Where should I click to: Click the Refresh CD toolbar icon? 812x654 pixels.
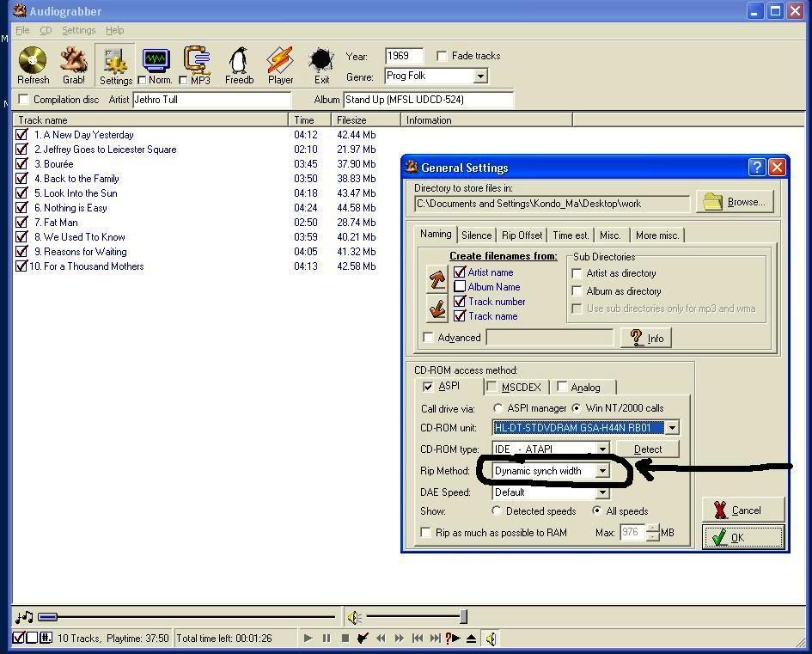tap(33, 61)
